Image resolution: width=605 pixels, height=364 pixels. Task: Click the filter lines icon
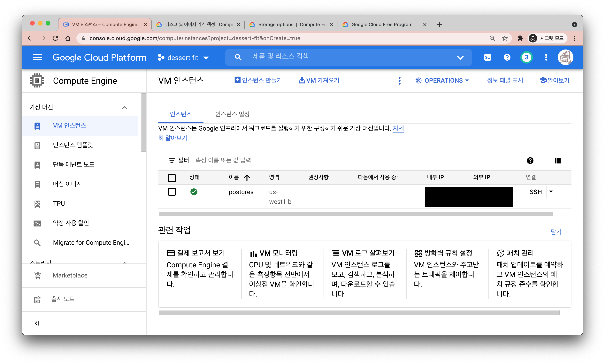[x=172, y=160]
